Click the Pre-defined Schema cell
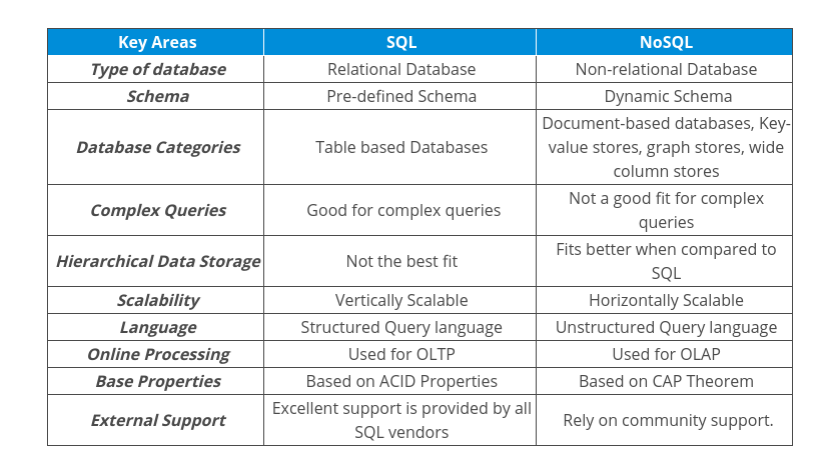826x469 pixels. click(400, 96)
